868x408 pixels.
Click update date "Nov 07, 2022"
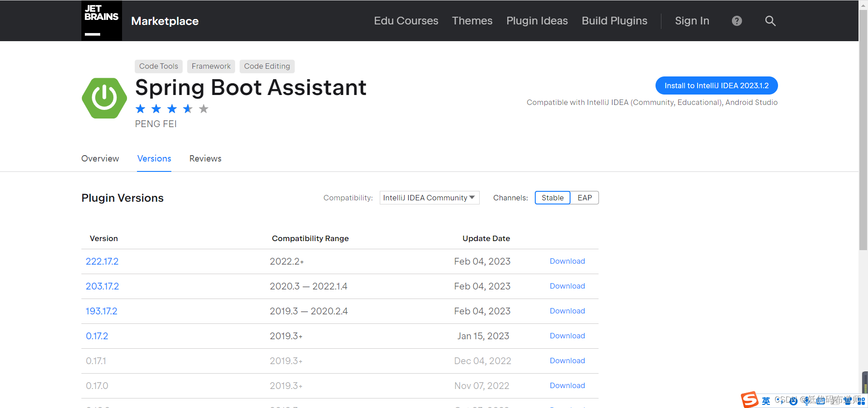coord(482,386)
